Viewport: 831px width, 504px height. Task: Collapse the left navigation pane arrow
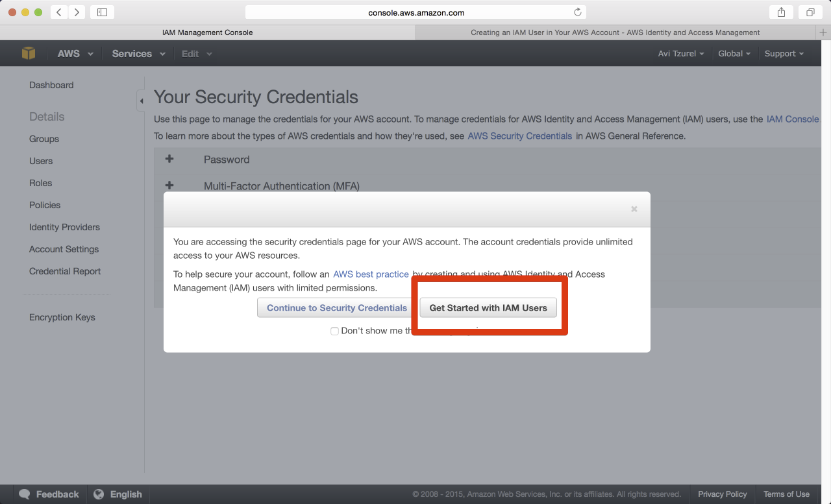[141, 101]
